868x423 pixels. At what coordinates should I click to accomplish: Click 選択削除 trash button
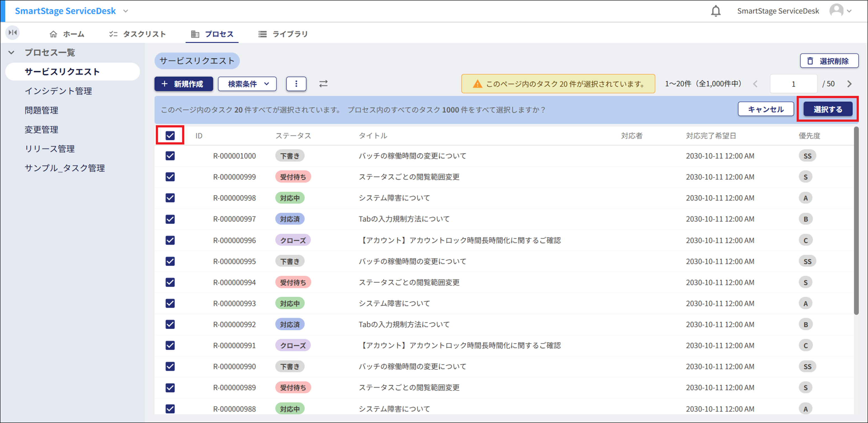829,61
